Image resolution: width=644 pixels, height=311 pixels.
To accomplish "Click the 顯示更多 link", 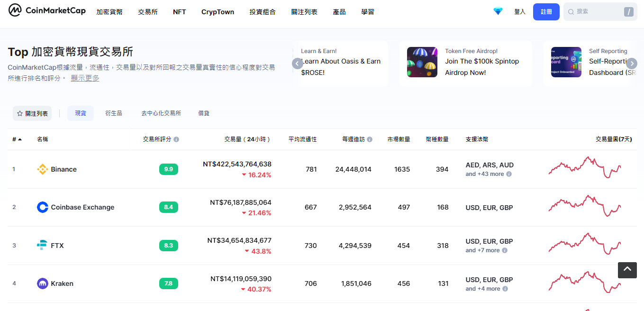I will [85, 78].
